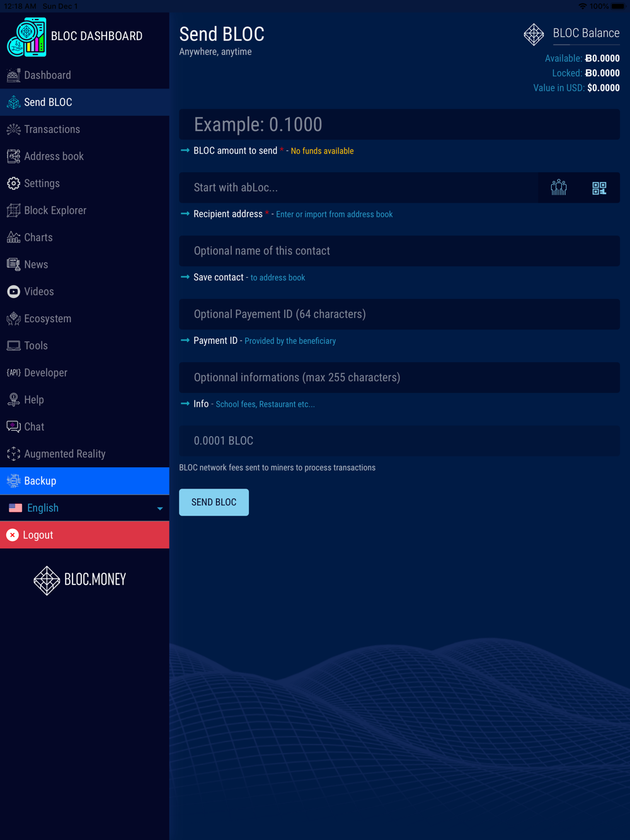This screenshot has width=630, height=840.
Task: Open the Developer menu item
Action: 84,373
